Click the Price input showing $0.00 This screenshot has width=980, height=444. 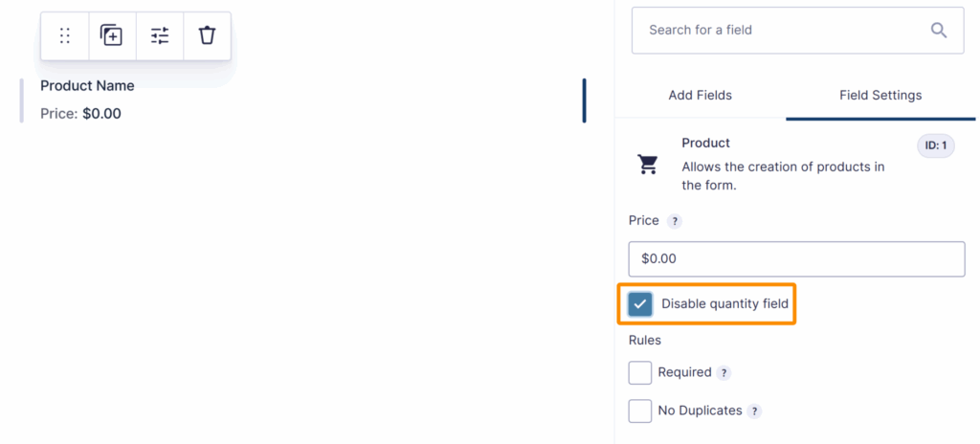pos(796,258)
